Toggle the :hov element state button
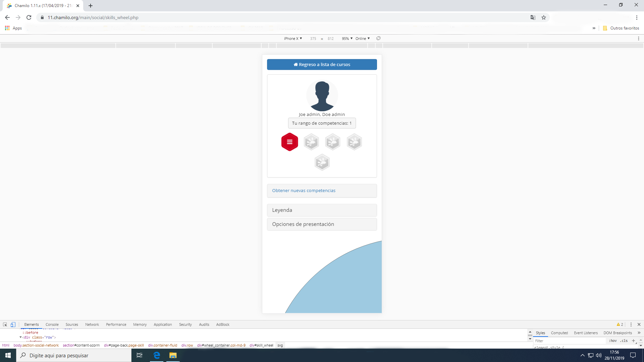The width and height of the screenshot is (644, 362). tap(613, 341)
